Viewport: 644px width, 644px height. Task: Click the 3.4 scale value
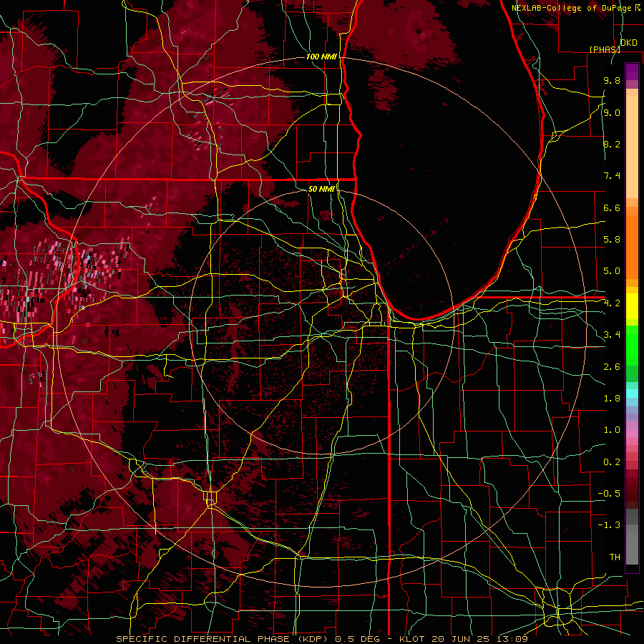tap(612, 335)
